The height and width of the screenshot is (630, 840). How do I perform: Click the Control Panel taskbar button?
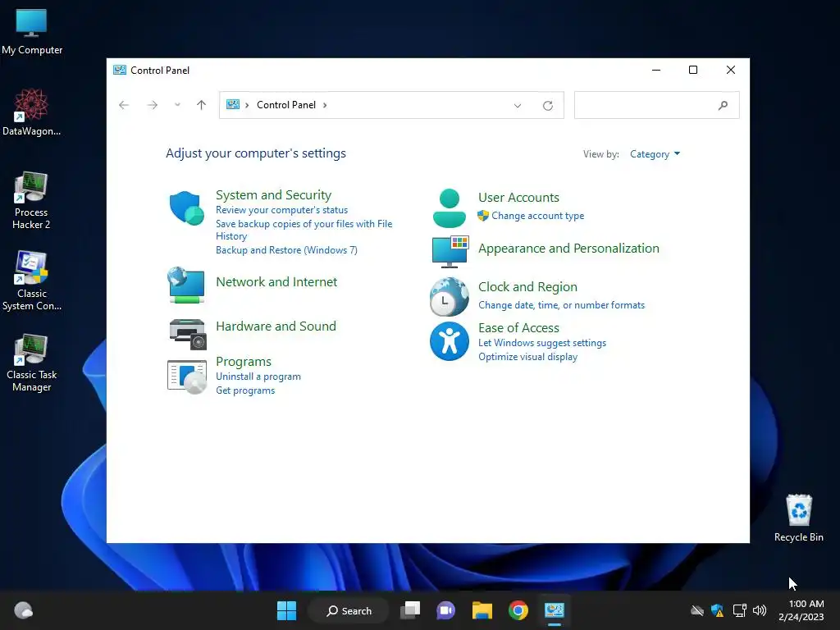tap(554, 610)
